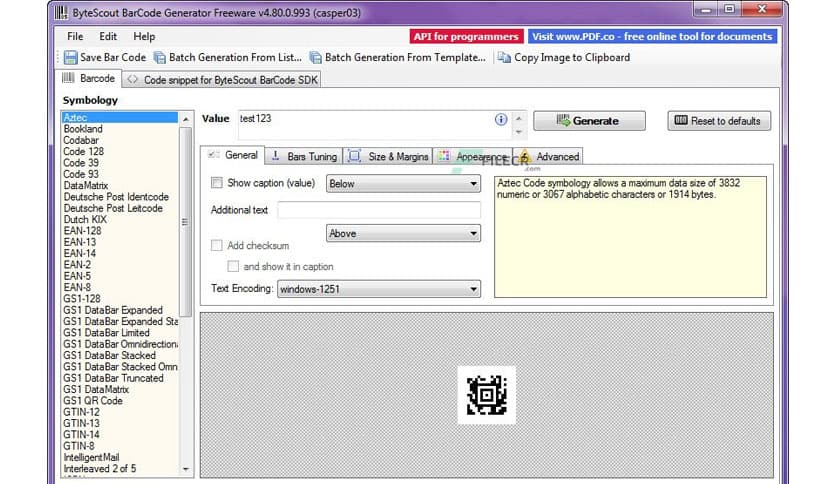Image resolution: width=836 pixels, height=484 pixels.
Task: Click the Value field upper scroll arrow
Action: [518, 118]
